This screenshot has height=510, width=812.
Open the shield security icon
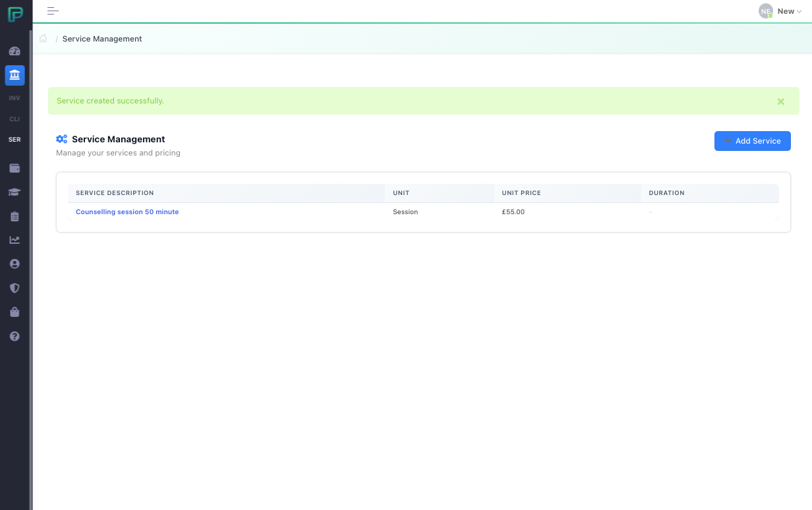click(14, 288)
